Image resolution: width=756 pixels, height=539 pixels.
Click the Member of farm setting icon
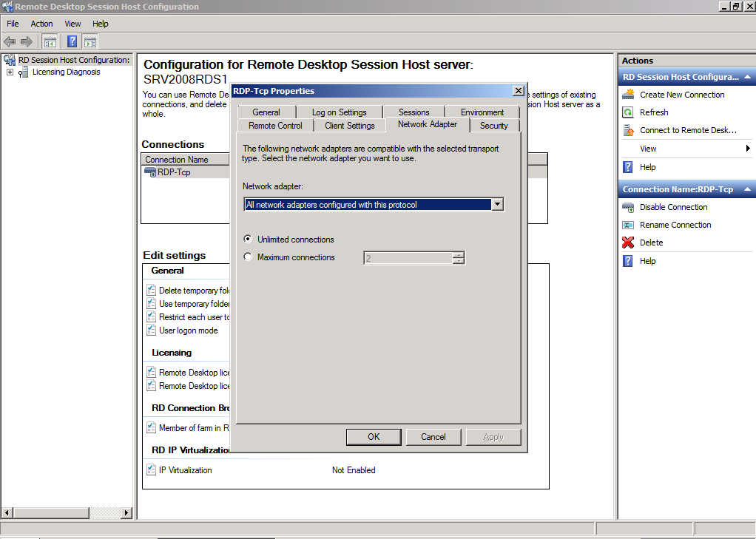152,427
